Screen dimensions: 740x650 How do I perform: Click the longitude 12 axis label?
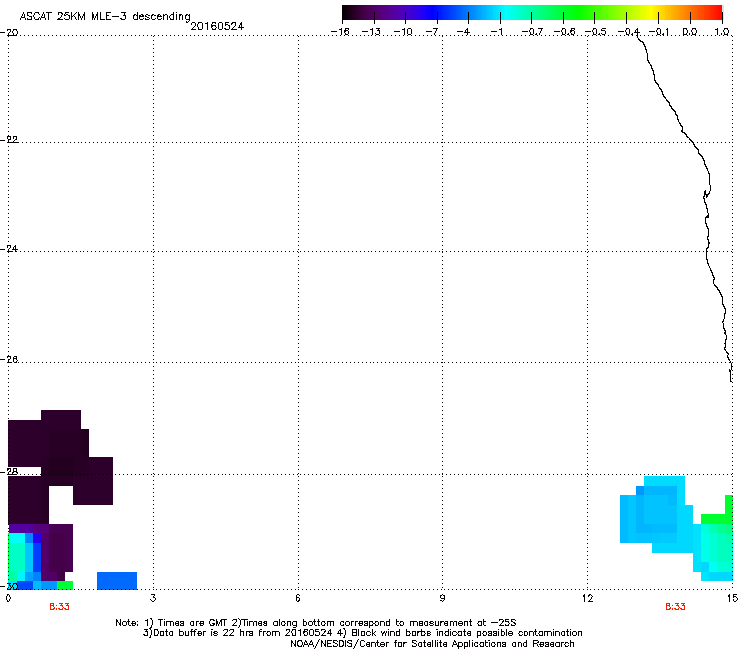coord(587,598)
